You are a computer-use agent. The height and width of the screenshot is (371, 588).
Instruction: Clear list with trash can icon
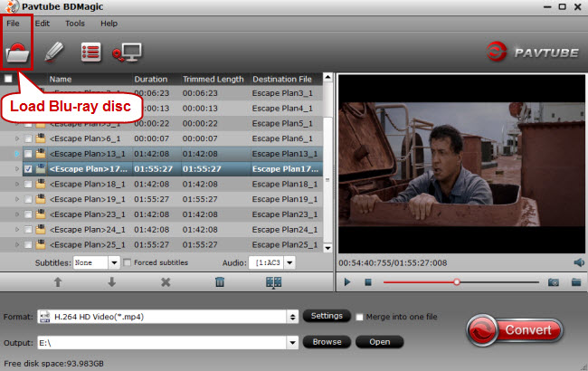click(x=220, y=282)
